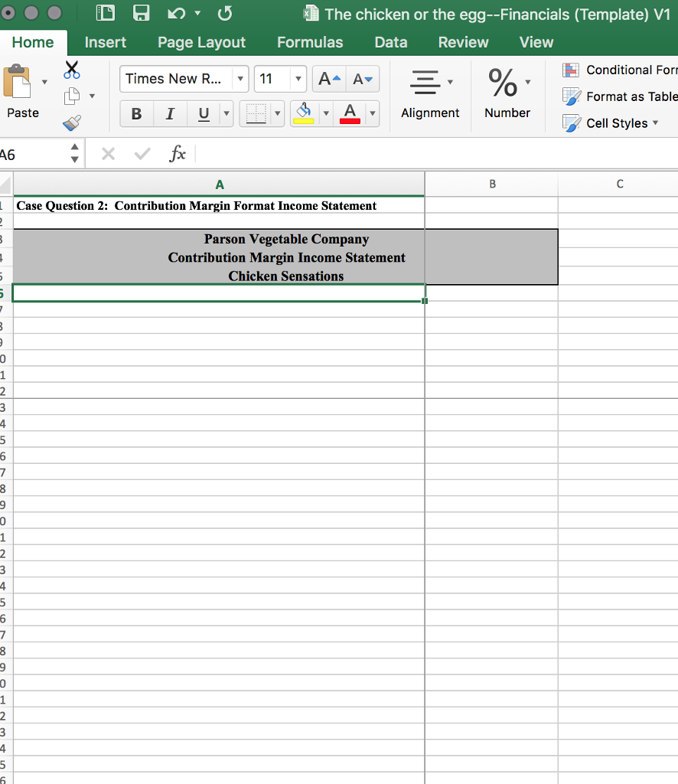
Task: Open the Page Layout tab
Action: pos(201,43)
